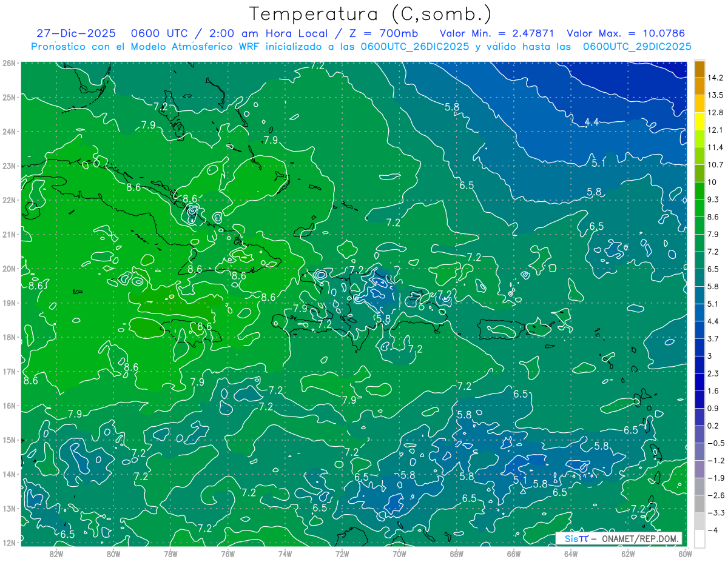Click the orange-brown swatch above 14.2 on the color scale
Image resolution: width=728 pixels, height=562 pixels.
[x=699, y=69]
